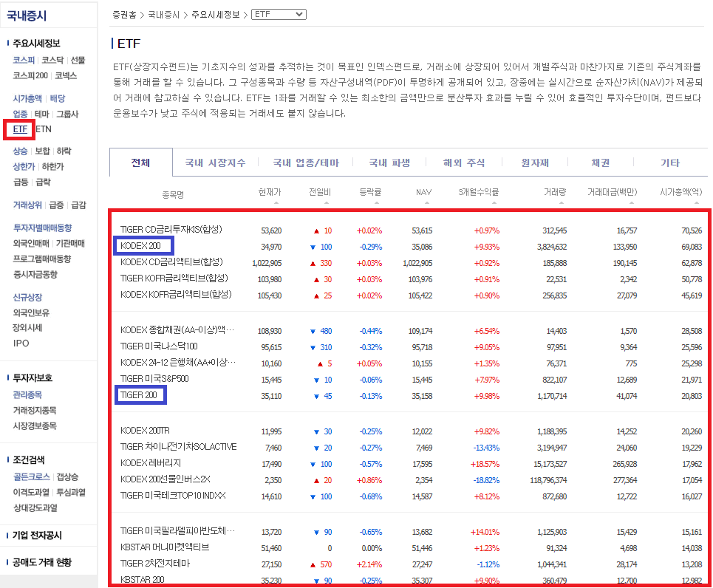Go to 코스피 in sidebar
Screen dimensions: 713x588
24,60
